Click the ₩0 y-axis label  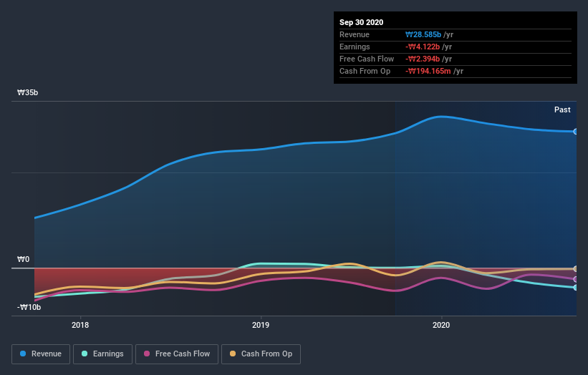[x=23, y=259]
